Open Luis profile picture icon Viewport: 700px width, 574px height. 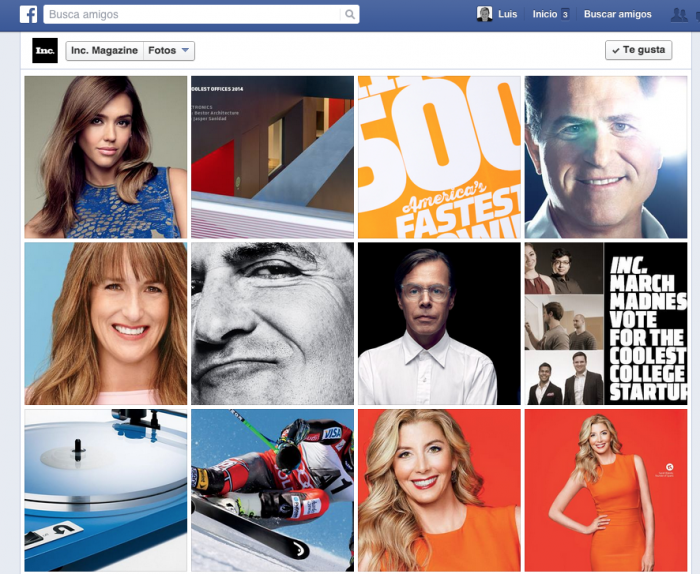pyautogui.click(x=484, y=14)
